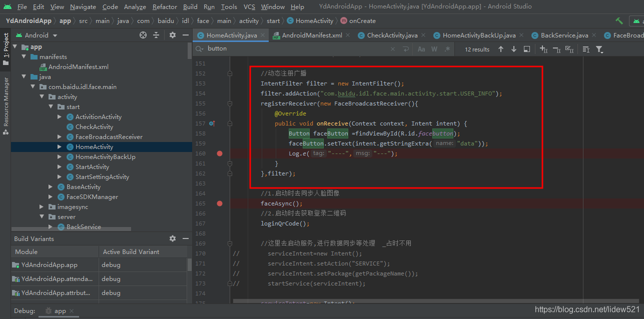Click the app tab in the Debug bar

coord(60,311)
